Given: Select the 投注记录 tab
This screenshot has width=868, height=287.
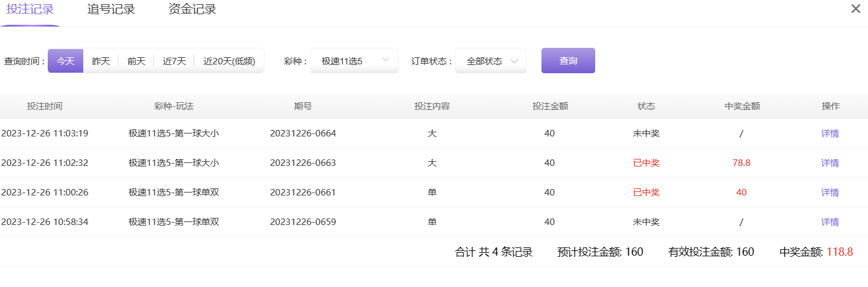Looking at the screenshot, I should click(x=30, y=9).
